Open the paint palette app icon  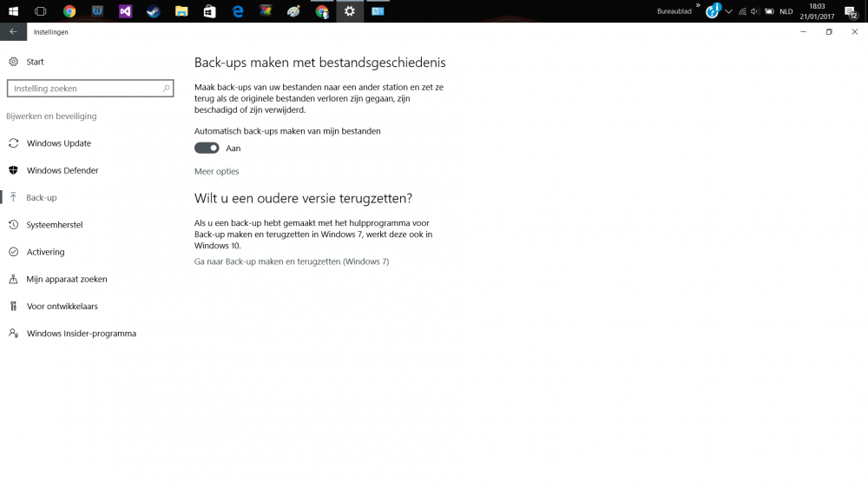pos(294,11)
